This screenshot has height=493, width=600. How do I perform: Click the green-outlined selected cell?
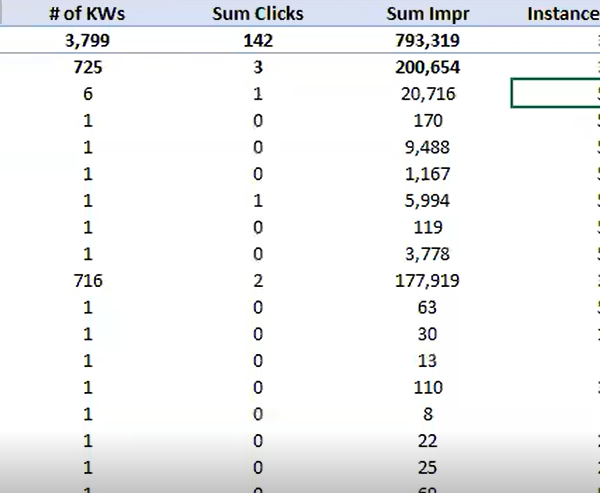pyautogui.click(x=555, y=93)
